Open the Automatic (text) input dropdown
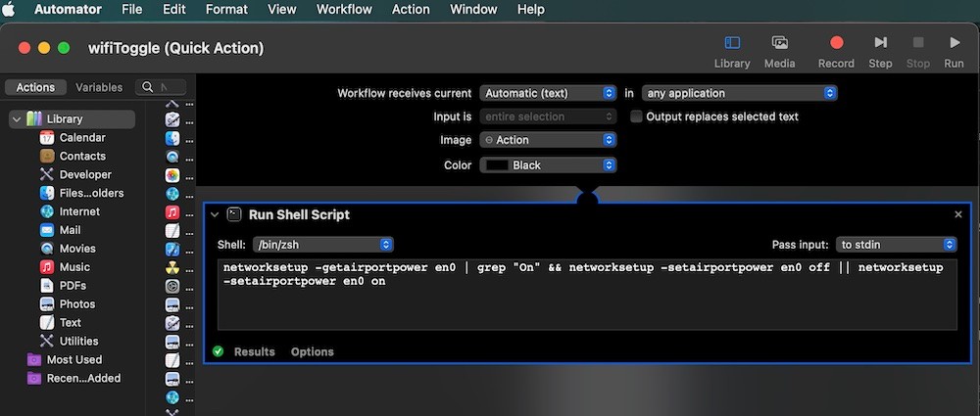This screenshot has height=416, width=980. (x=548, y=93)
